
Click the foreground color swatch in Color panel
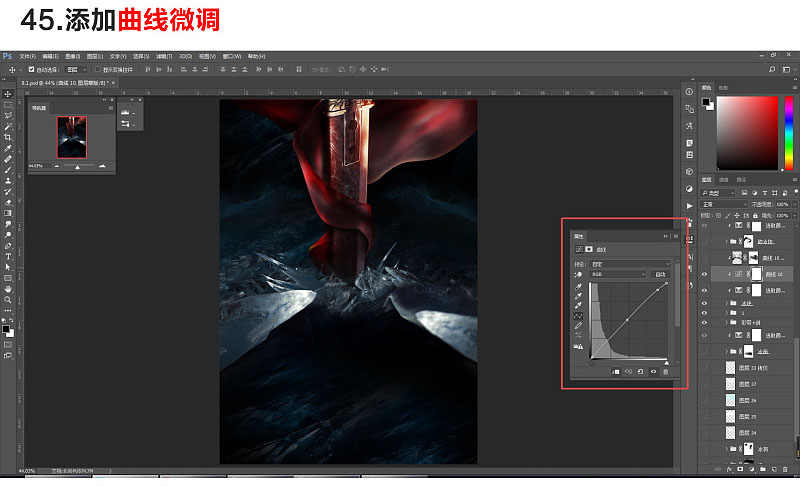click(706, 102)
